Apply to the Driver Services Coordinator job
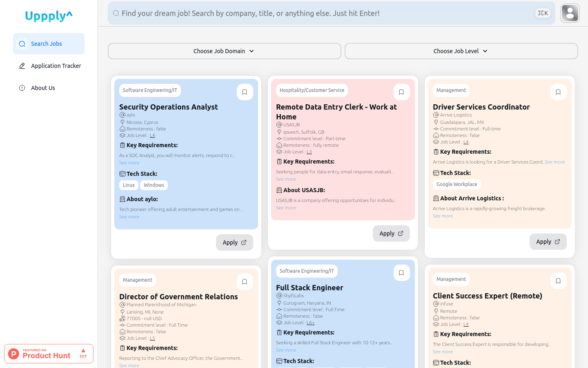Image resolution: width=588 pixels, height=368 pixels. tap(548, 242)
